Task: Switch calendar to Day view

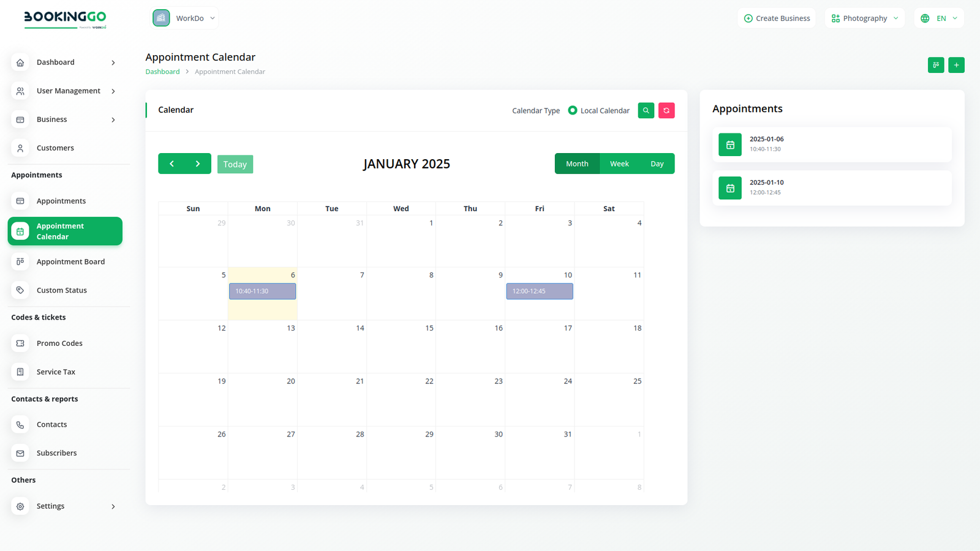Action: click(657, 163)
